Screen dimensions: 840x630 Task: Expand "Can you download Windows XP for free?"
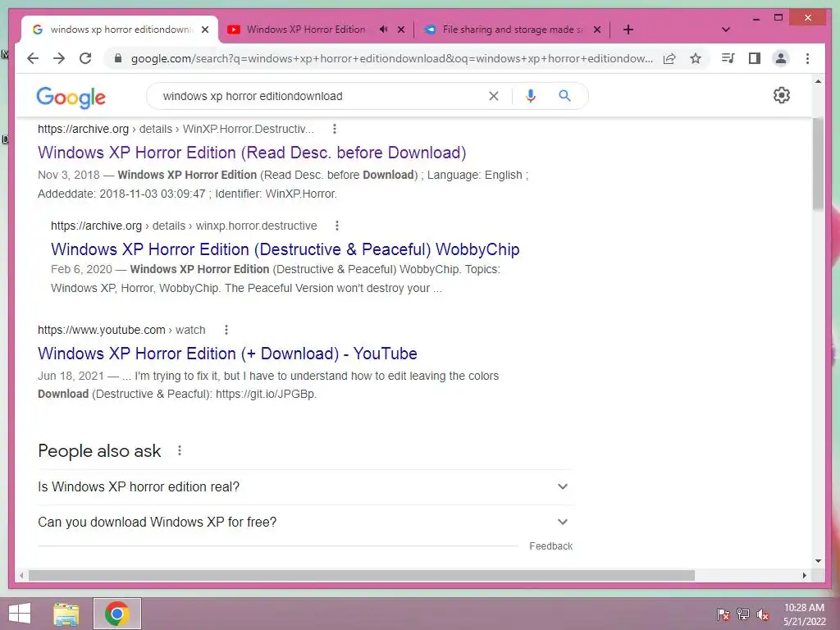(305, 522)
